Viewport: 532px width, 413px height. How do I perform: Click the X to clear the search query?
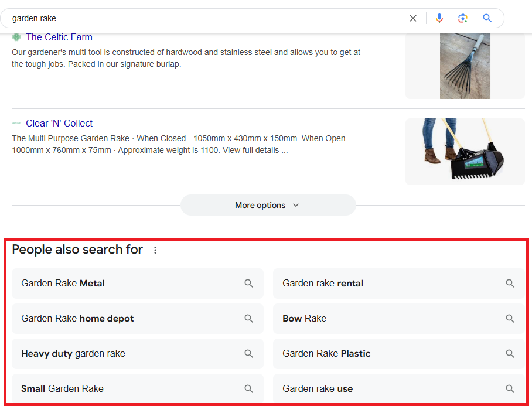413,18
